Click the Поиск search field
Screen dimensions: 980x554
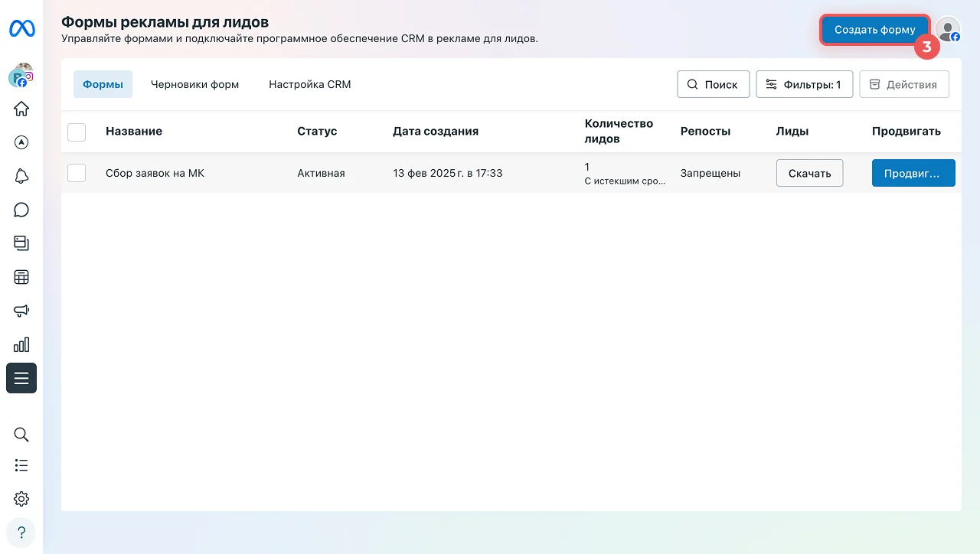tap(713, 85)
